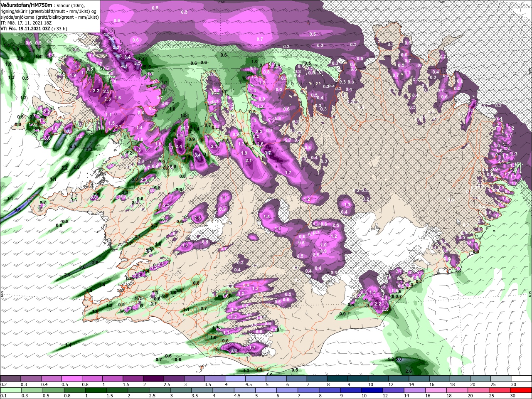Click the bright red rain swatch after 30
532x399 pixels.
(522, 390)
